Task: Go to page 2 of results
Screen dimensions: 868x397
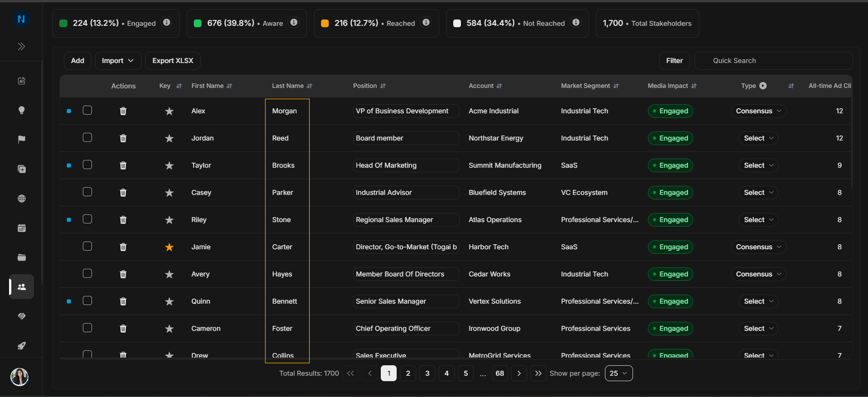Action: click(408, 373)
